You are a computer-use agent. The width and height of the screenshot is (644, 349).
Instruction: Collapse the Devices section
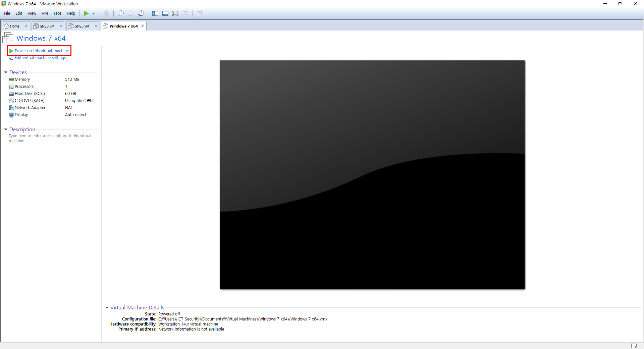[x=6, y=72]
